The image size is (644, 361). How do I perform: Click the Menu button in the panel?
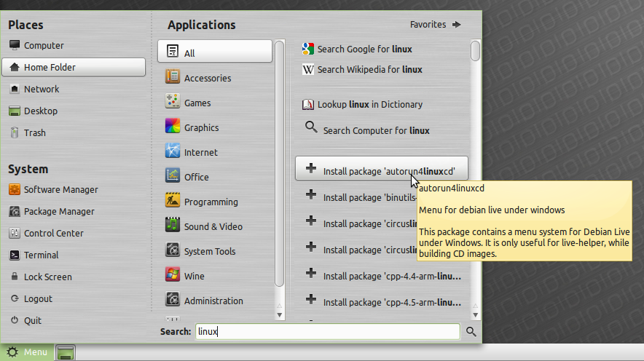(27, 352)
